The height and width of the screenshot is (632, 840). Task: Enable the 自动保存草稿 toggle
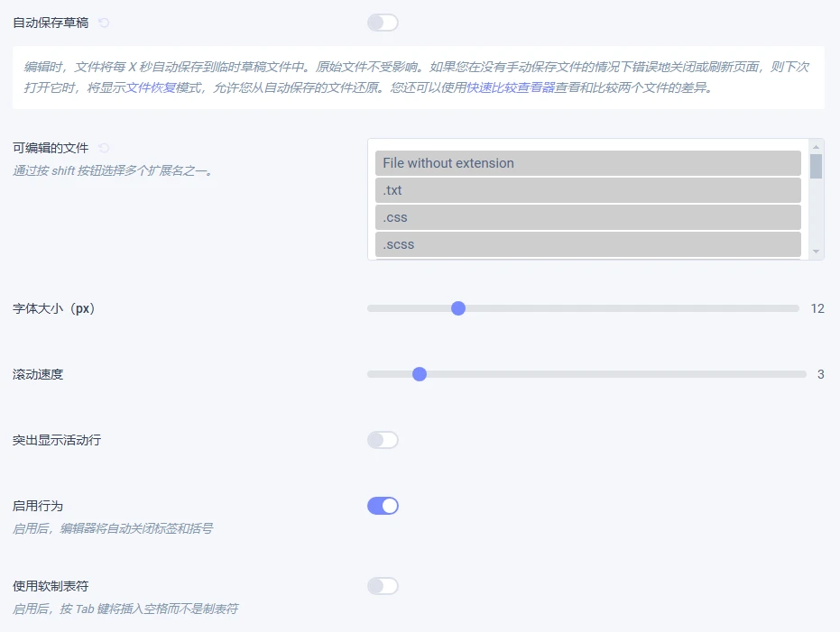[x=382, y=22]
